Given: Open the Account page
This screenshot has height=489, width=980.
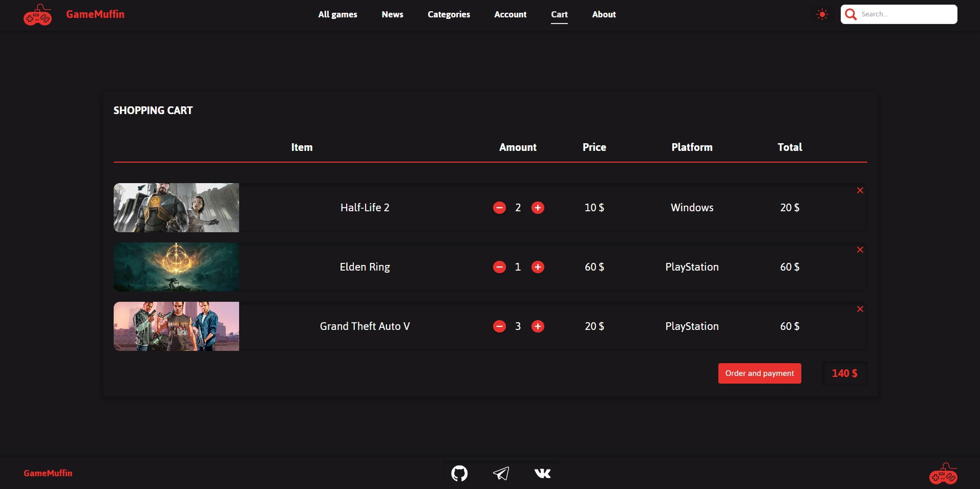Looking at the screenshot, I should click(x=510, y=14).
